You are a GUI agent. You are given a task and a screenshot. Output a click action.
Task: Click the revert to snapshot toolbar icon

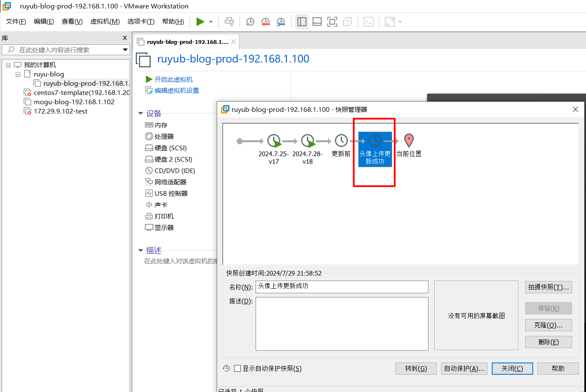[265, 22]
